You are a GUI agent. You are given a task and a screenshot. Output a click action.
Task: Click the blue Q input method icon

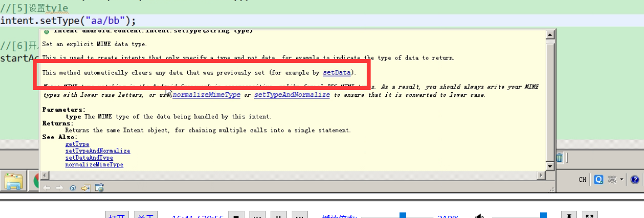(599, 179)
